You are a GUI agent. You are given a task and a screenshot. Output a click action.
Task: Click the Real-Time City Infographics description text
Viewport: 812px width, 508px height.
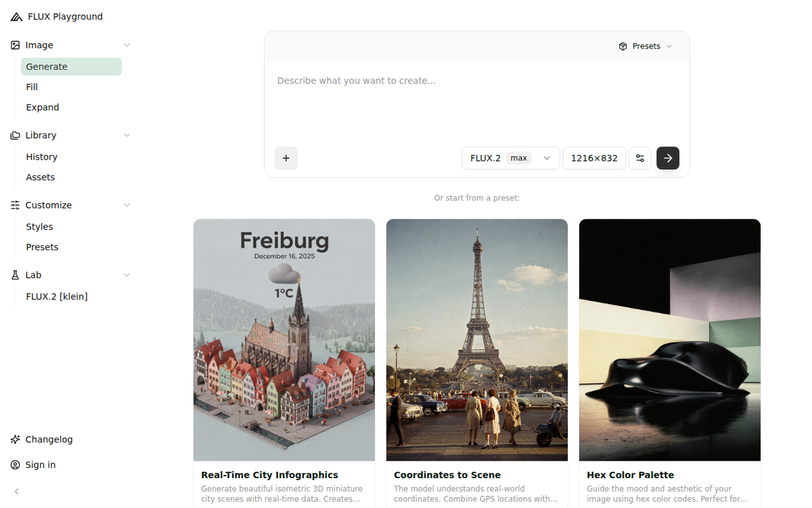282,494
